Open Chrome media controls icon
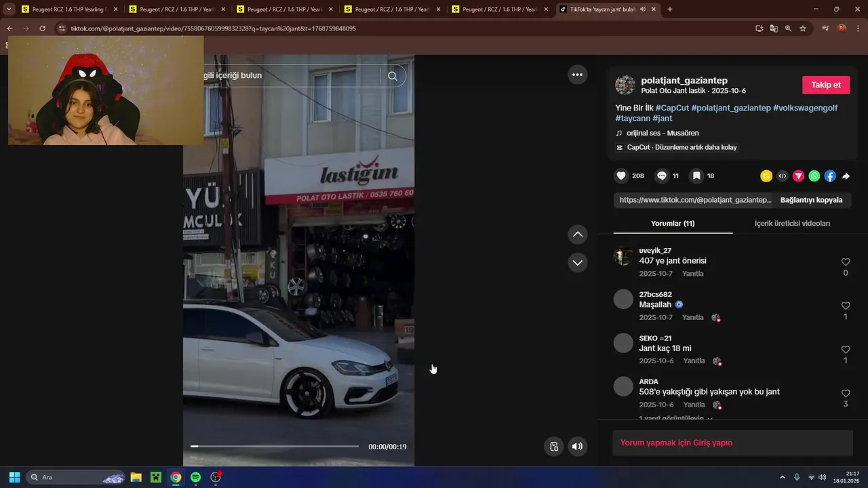 825,28
